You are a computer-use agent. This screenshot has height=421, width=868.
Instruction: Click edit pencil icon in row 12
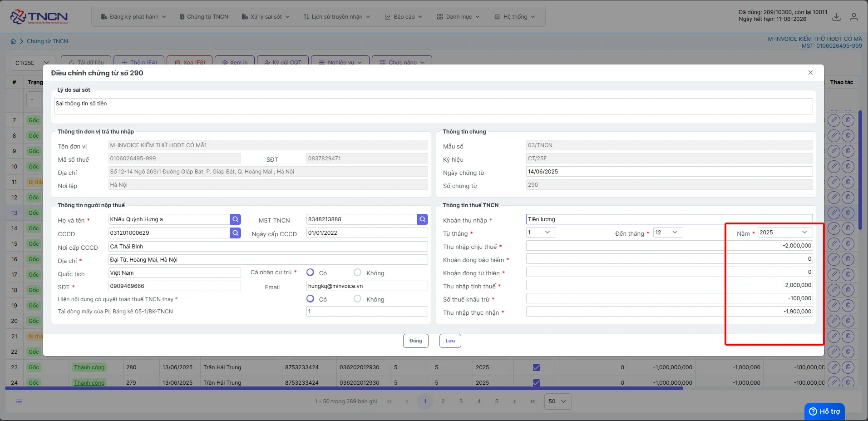[834, 197]
